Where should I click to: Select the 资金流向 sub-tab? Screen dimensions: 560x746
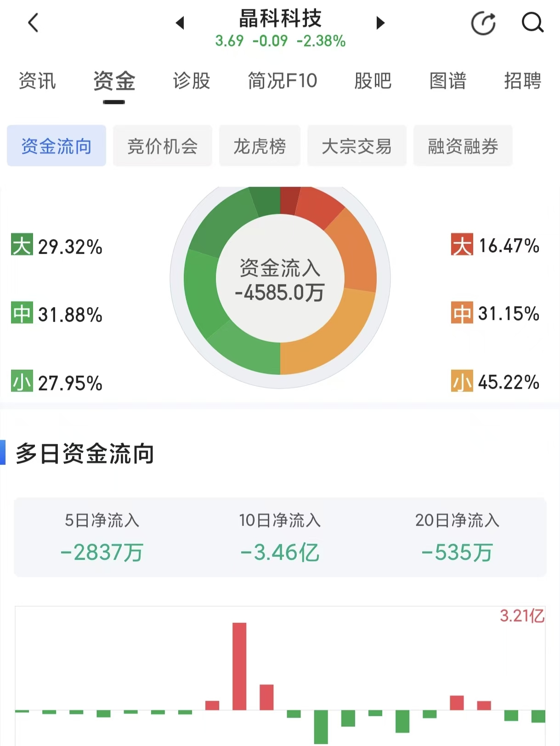click(x=57, y=146)
